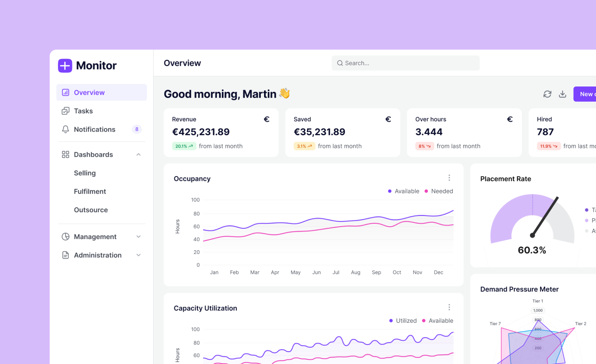
Task: Toggle the Utilized series in Capacity legend
Action: click(x=403, y=321)
